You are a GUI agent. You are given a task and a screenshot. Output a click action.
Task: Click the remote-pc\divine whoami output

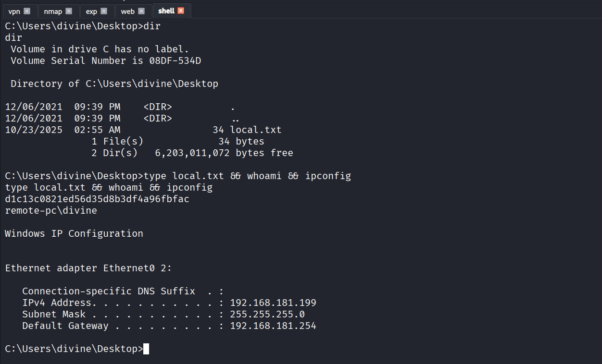(51, 210)
